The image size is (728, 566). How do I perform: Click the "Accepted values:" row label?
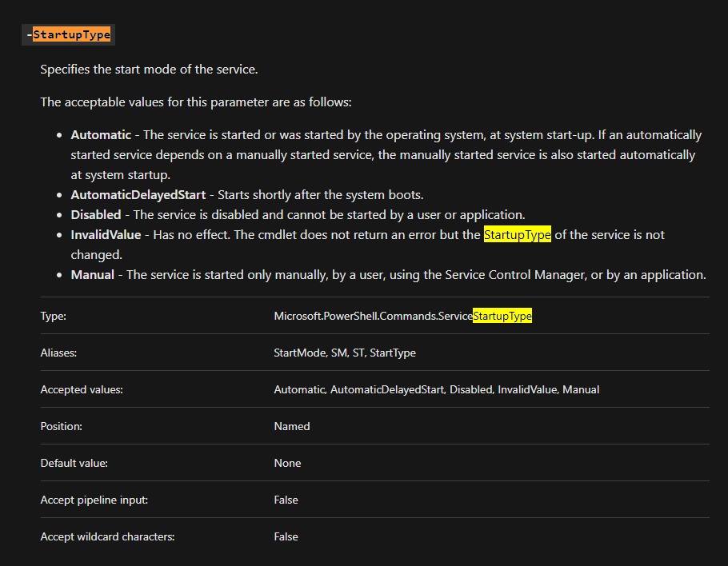(82, 390)
